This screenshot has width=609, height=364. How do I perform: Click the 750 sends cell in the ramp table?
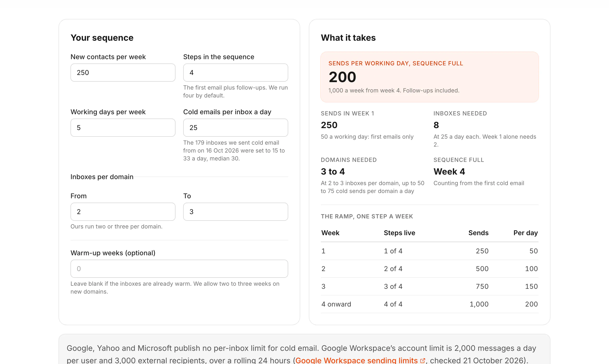(482, 286)
